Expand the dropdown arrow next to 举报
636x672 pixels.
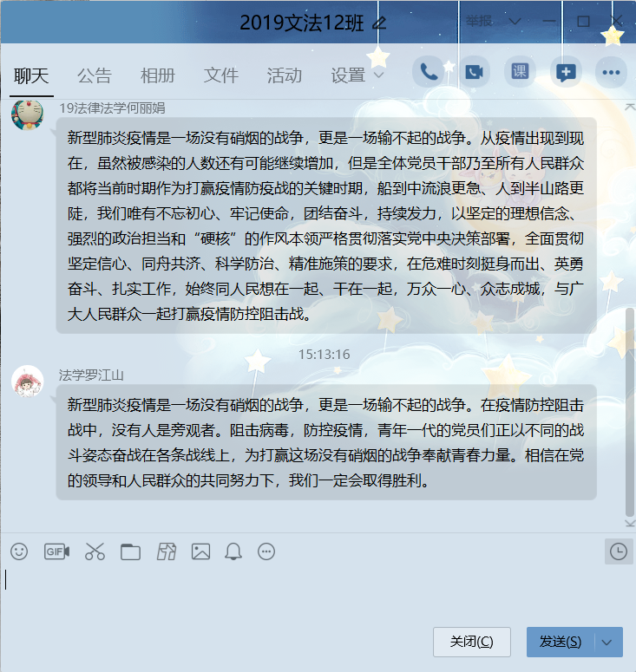pyautogui.click(x=515, y=21)
